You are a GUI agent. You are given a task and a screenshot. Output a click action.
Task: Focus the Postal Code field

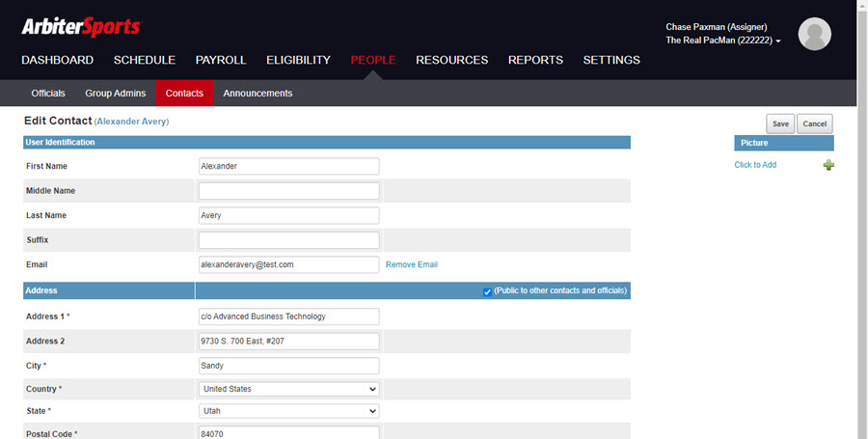(289, 433)
